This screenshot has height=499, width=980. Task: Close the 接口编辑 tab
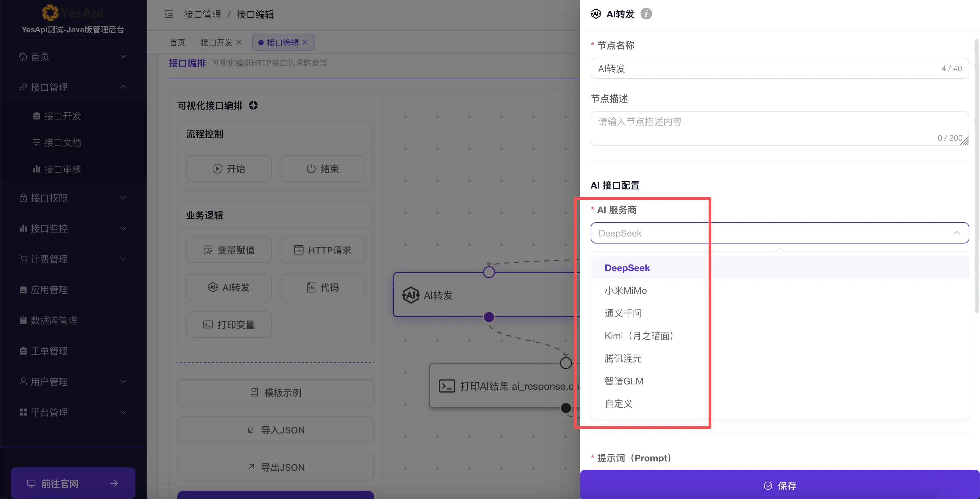305,42
